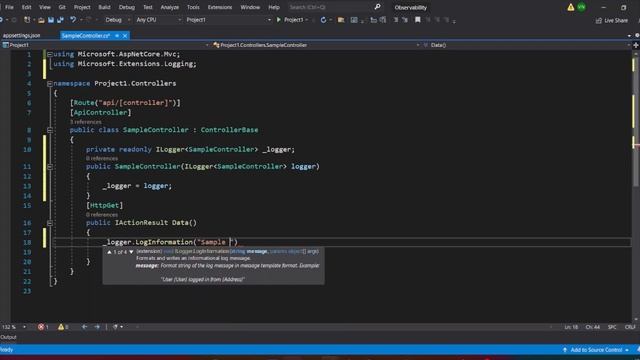The height and width of the screenshot is (360, 640).
Task: Collapse the SampleController constructor block
Action: point(50,167)
